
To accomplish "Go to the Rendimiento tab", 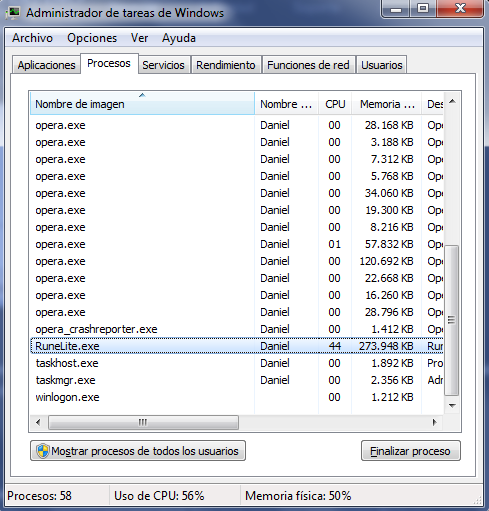I will (x=226, y=65).
